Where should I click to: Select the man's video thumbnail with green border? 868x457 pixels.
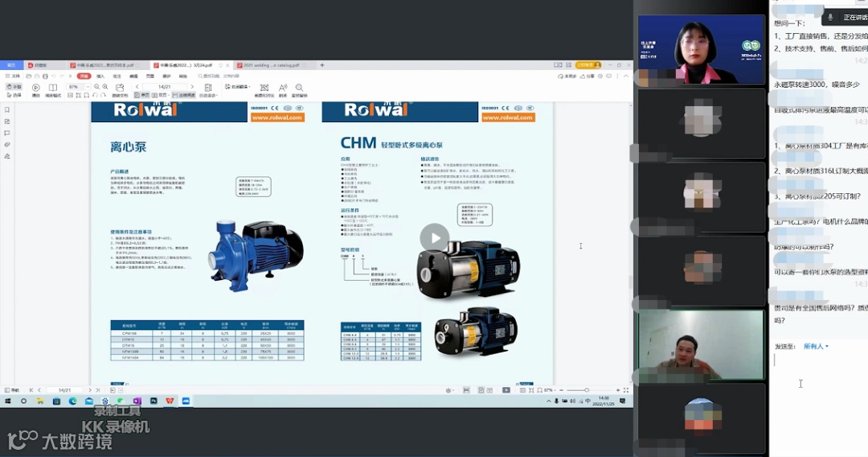701,344
